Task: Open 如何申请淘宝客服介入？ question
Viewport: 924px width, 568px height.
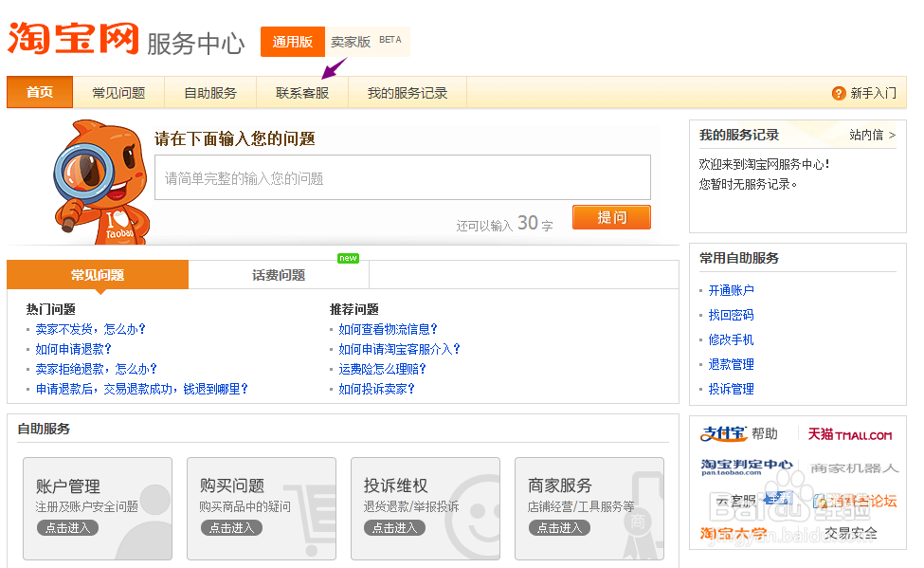Action: point(399,349)
